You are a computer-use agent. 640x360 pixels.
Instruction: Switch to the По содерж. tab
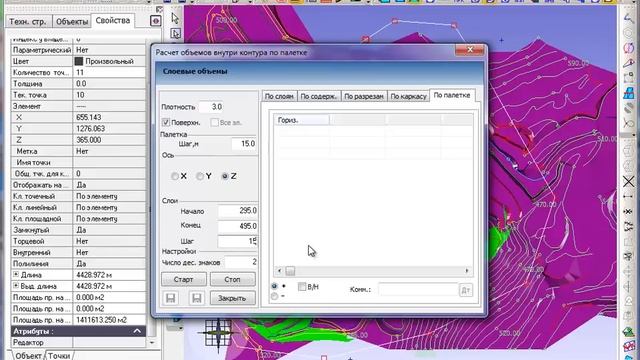319,96
